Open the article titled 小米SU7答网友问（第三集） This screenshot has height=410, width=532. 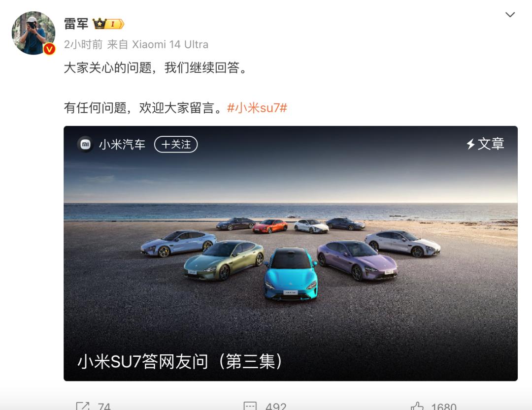[180, 361]
